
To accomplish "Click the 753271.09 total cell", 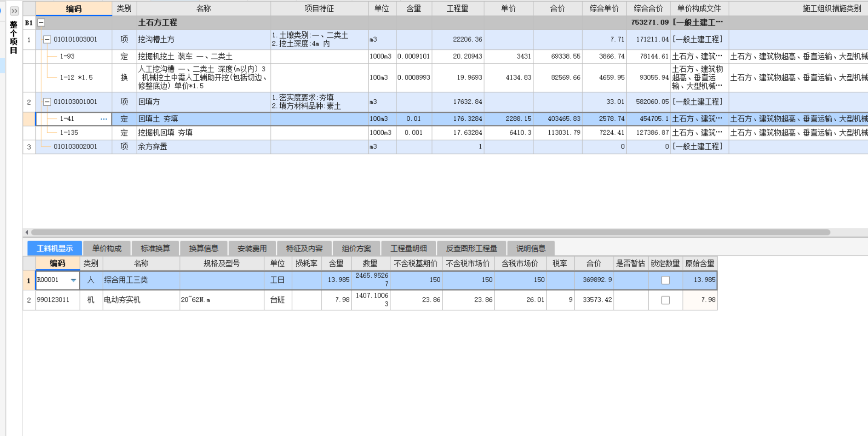I will [x=649, y=23].
